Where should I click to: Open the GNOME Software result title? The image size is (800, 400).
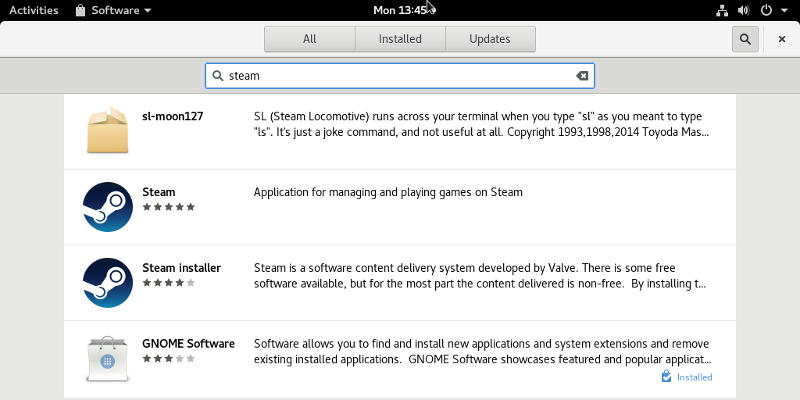click(188, 344)
